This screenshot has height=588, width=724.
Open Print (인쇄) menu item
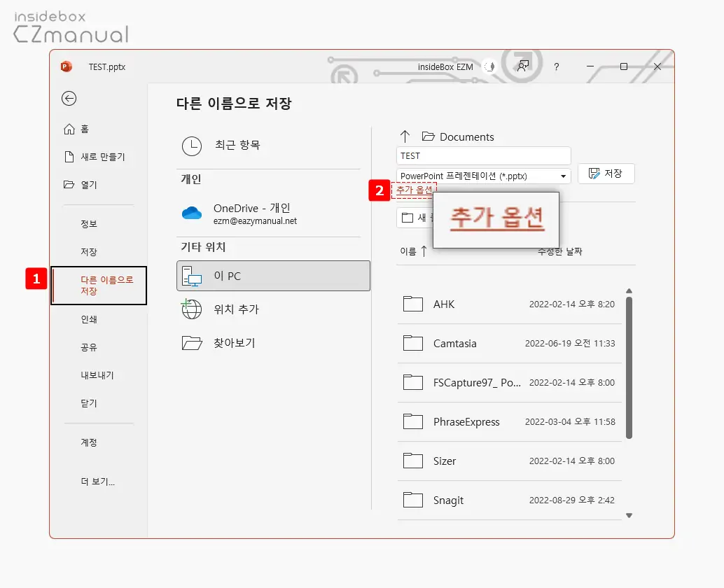(89, 319)
